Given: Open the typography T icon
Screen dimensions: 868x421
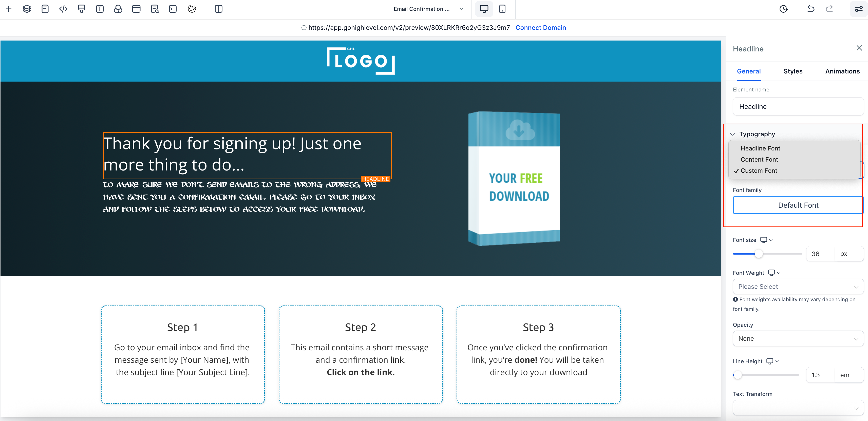Looking at the screenshot, I should pyautogui.click(x=100, y=9).
